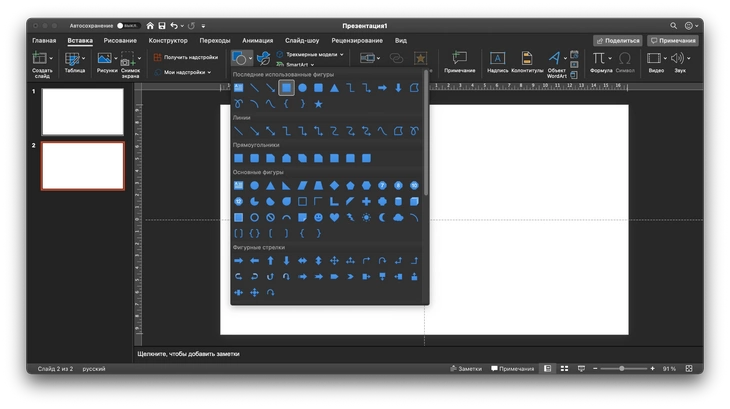Pick the star shape in recent shapes
This screenshot has width=730, height=409.
(x=318, y=104)
